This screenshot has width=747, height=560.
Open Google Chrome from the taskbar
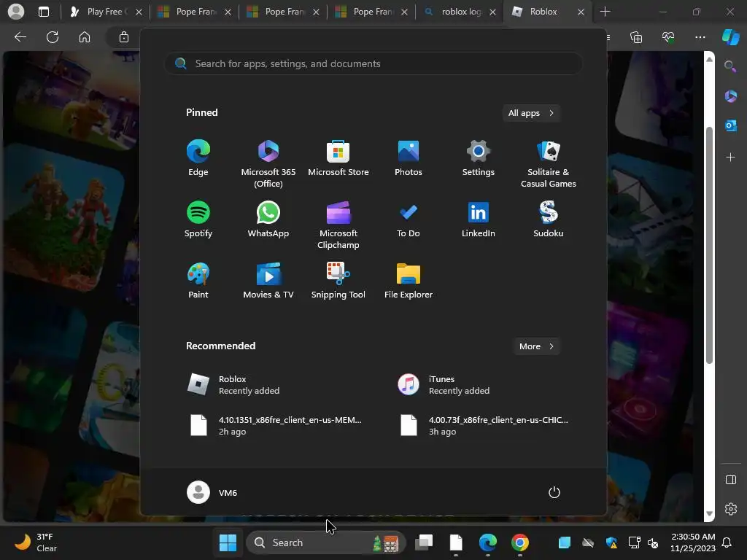click(519, 542)
